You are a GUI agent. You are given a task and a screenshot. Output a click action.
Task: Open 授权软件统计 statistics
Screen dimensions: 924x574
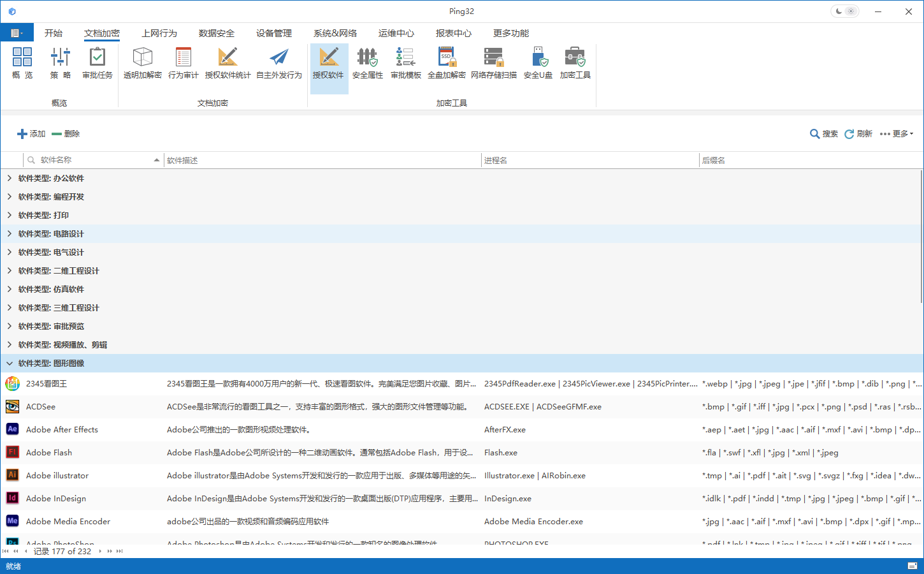(227, 63)
